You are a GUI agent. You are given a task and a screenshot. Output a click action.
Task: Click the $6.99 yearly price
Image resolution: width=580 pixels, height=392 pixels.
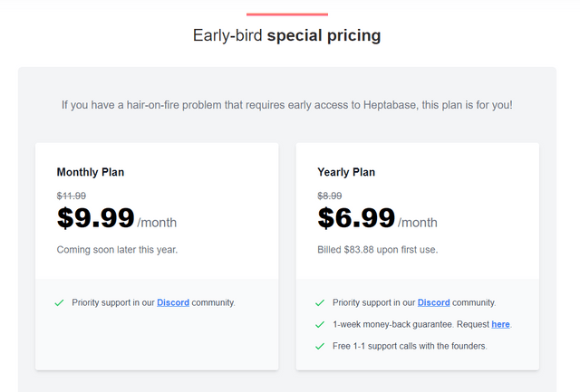(356, 217)
